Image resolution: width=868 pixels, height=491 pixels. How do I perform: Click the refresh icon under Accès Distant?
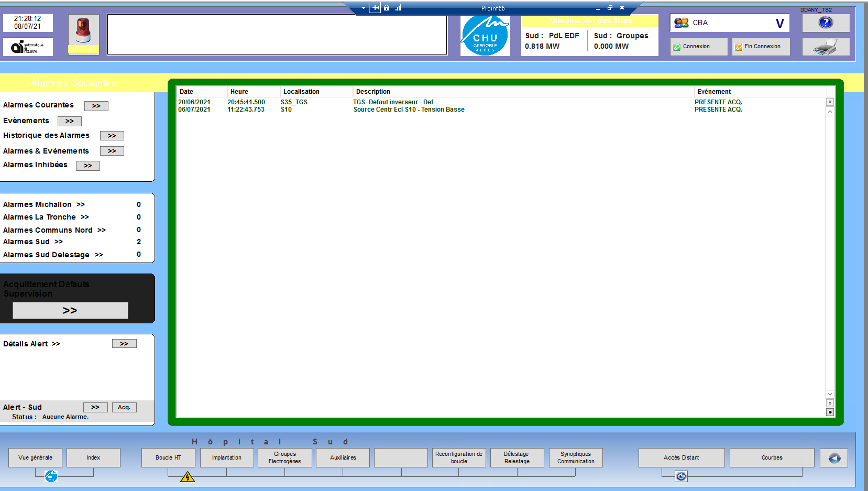681,476
